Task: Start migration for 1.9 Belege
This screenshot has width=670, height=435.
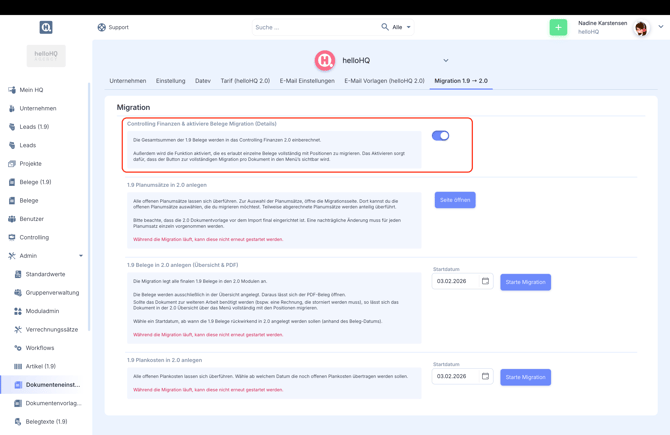Action: [525, 282]
